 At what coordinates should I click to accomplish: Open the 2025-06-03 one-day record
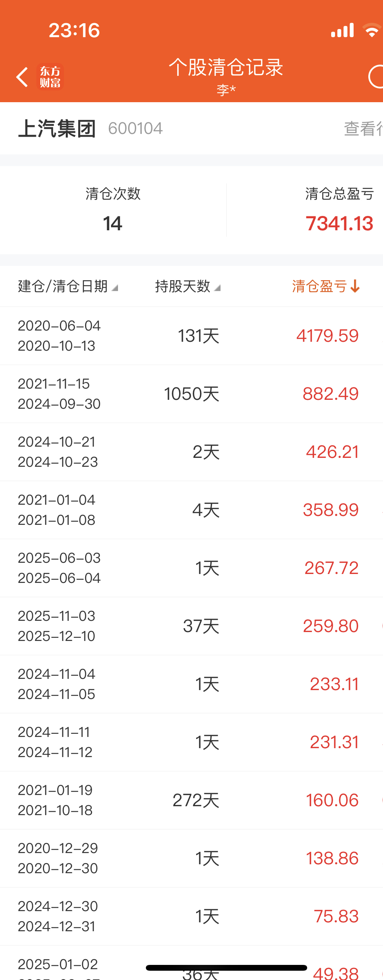191,568
